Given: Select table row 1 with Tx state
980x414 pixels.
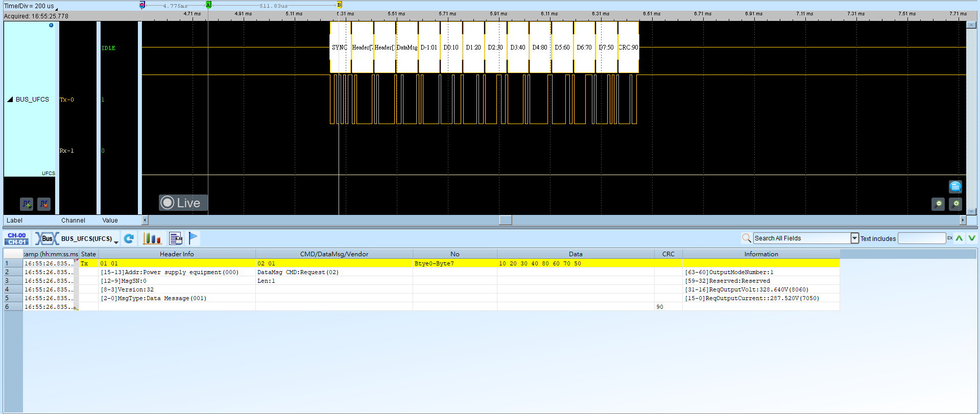Looking at the screenshot, I should coord(421,263).
